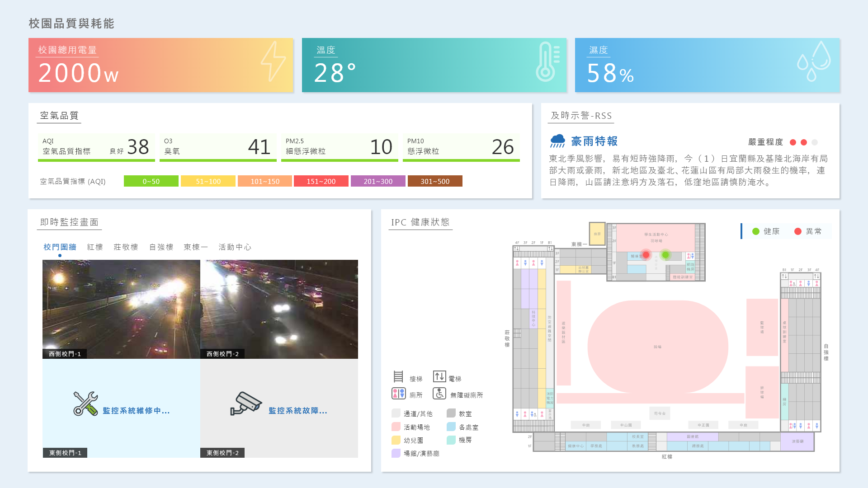The image size is (868, 488).
Task: Switch to the 紅樓 tab
Action: (95, 247)
